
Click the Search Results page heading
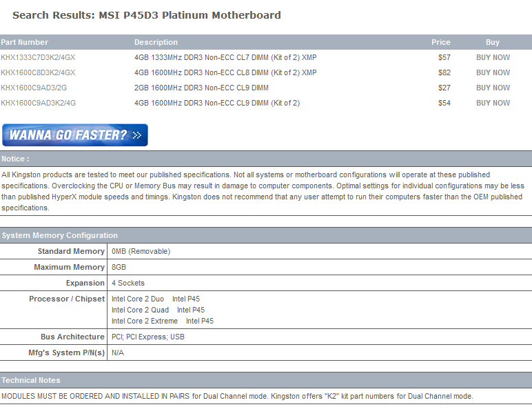coord(147,15)
